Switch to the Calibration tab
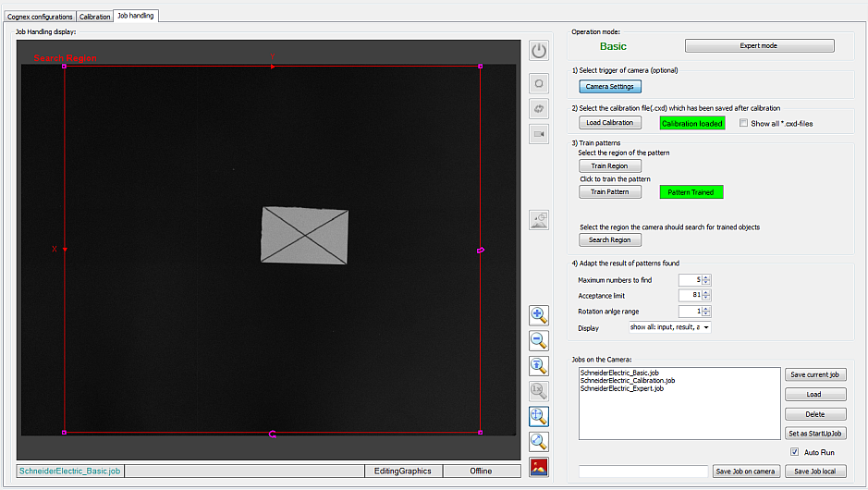This screenshot has height=490, width=868. (x=94, y=17)
